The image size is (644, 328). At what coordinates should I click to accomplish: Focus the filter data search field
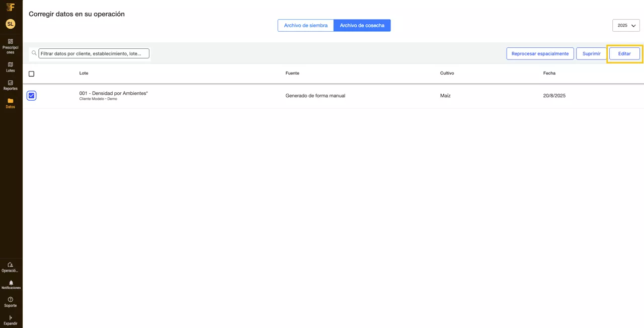(x=94, y=53)
